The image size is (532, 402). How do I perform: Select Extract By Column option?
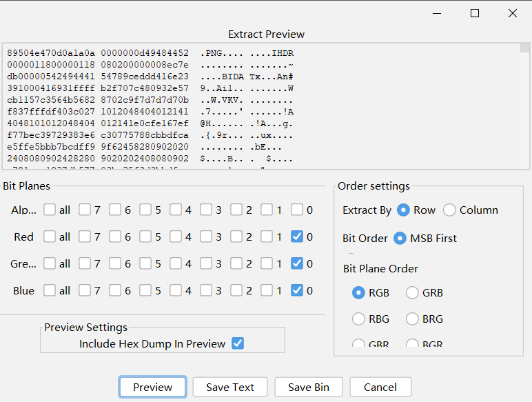450,210
